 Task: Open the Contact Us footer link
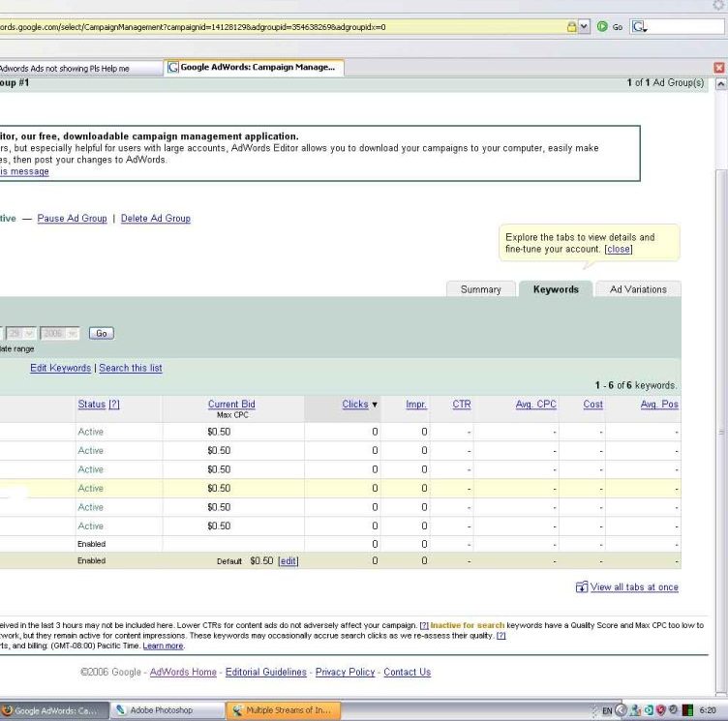(x=408, y=672)
